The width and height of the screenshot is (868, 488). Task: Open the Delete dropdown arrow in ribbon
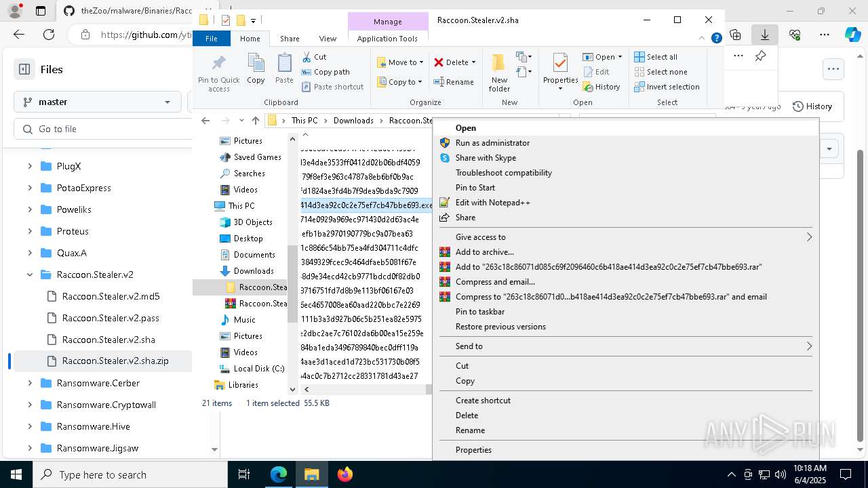point(473,62)
